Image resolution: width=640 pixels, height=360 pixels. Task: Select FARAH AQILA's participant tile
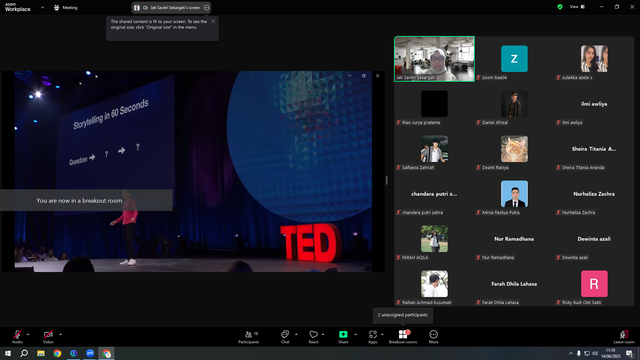pos(434,239)
